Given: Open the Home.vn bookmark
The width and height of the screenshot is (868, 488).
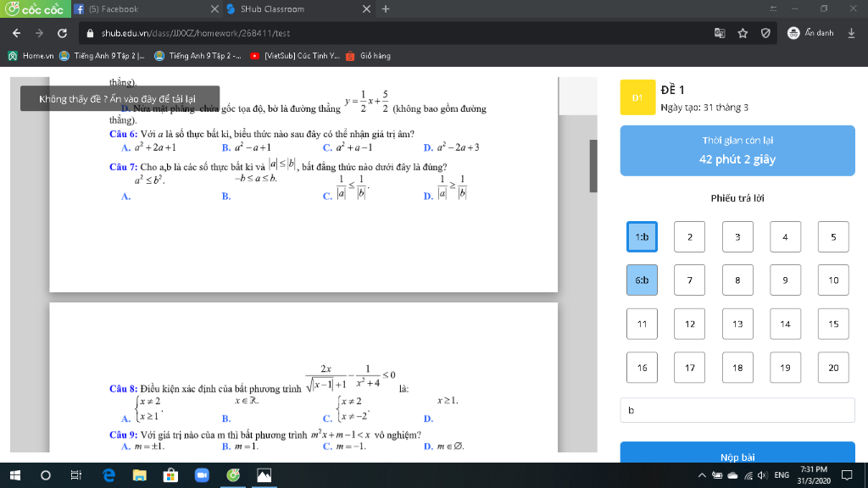Looking at the screenshot, I should [31, 56].
